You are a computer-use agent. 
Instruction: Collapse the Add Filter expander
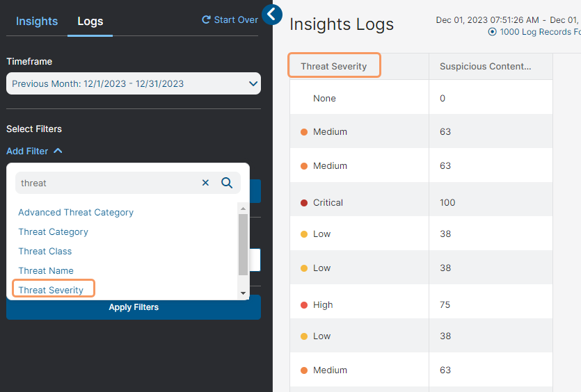coord(34,151)
